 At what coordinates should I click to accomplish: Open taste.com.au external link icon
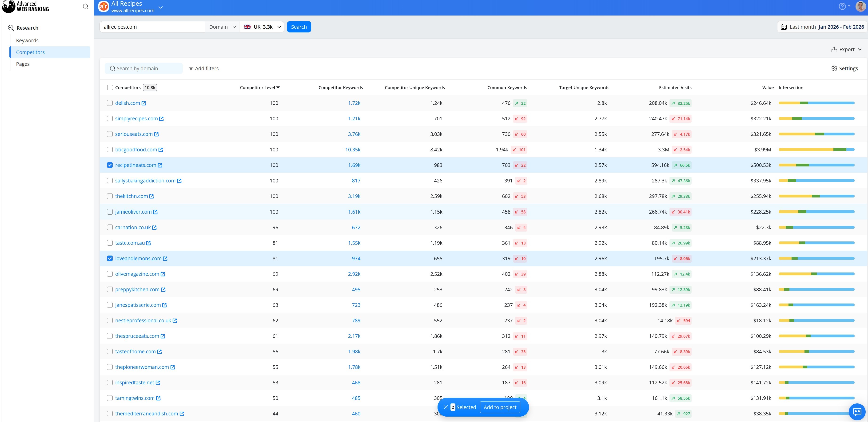(149, 243)
